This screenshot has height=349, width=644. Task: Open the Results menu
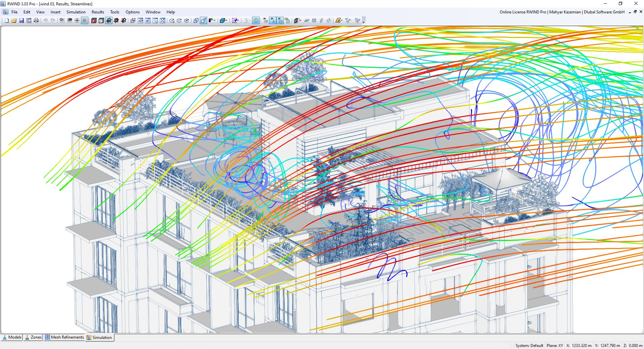(97, 12)
